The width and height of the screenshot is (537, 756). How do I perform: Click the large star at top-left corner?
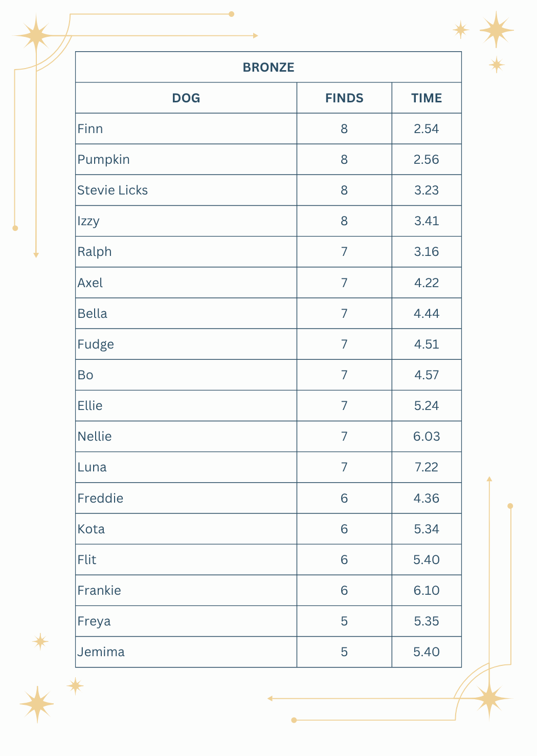(x=36, y=35)
